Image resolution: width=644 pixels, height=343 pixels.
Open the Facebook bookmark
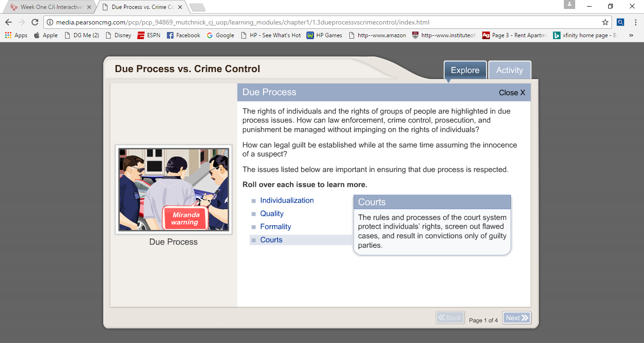point(183,35)
